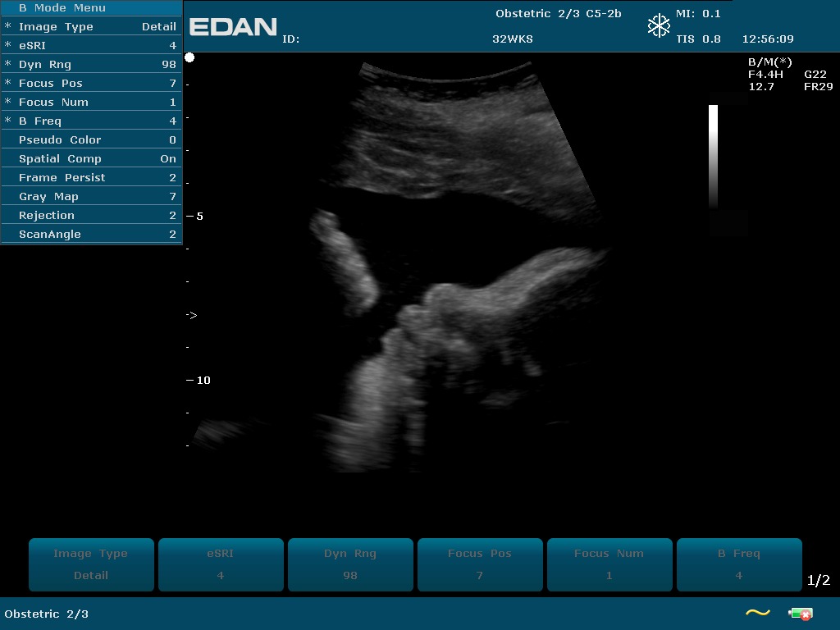Click the EDAN logo
840x630 pixels.
click(233, 27)
